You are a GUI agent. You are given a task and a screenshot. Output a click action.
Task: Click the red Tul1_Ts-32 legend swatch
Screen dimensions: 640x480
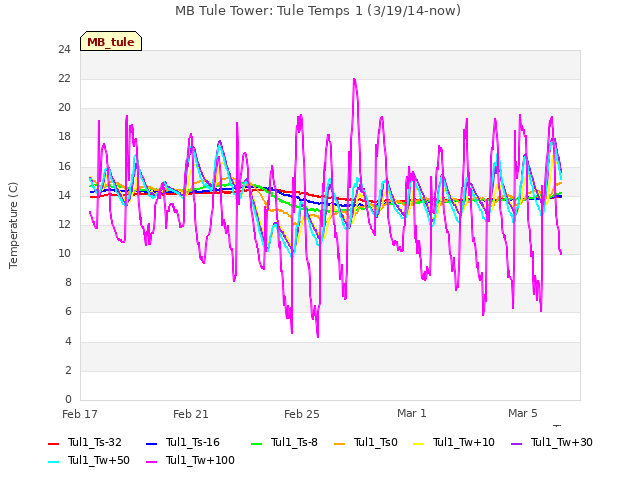click(53, 444)
